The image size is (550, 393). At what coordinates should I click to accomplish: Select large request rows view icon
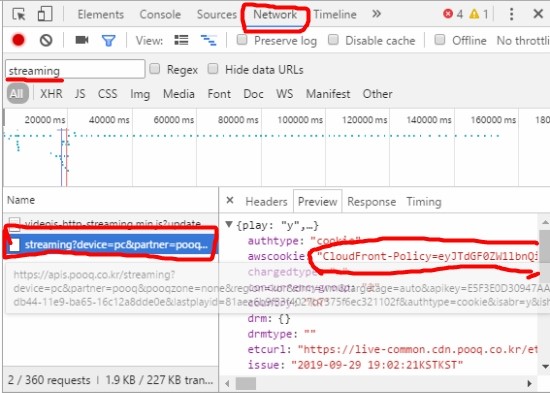point(181,40)
